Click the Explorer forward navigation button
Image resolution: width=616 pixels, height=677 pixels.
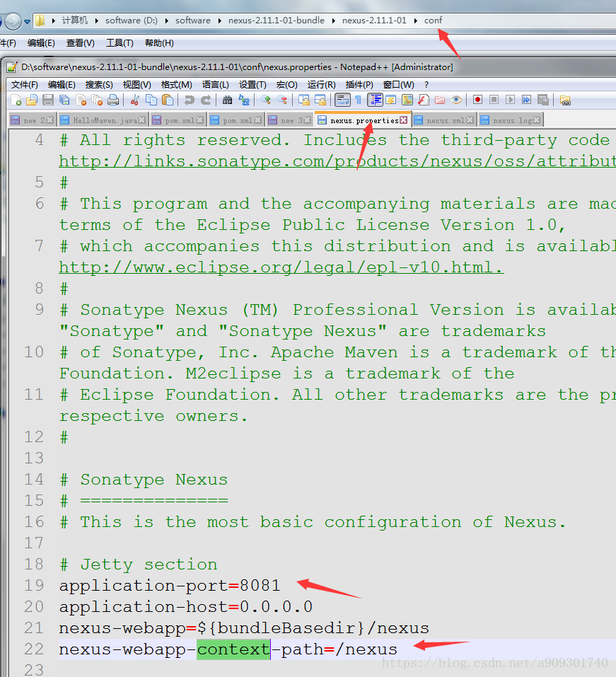13,21
